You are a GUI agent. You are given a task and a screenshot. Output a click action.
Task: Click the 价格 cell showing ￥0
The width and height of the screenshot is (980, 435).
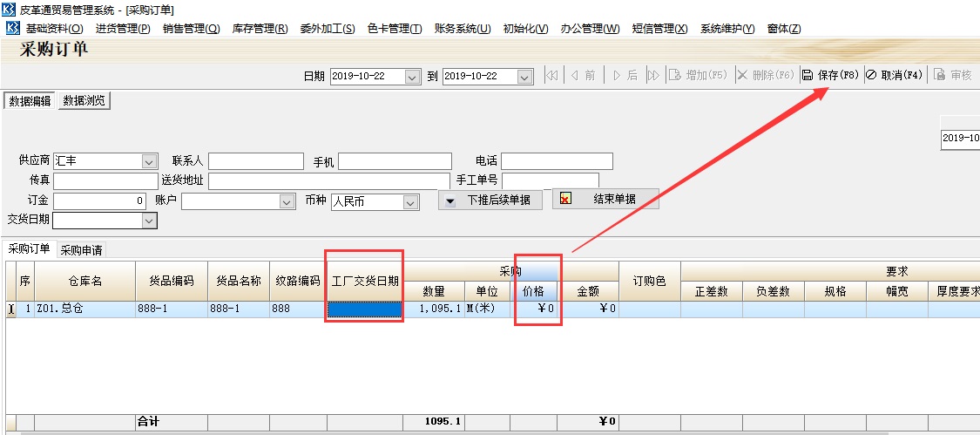(534, 309)
